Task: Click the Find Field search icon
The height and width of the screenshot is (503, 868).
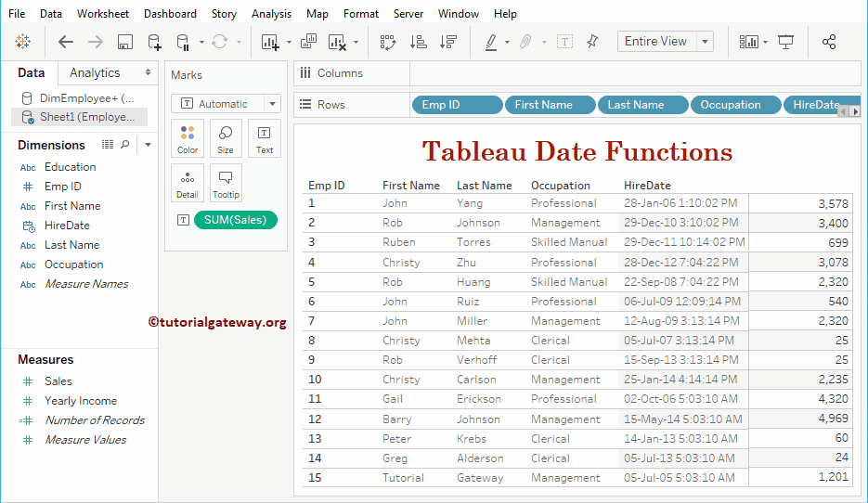Action: coord(125,145)
